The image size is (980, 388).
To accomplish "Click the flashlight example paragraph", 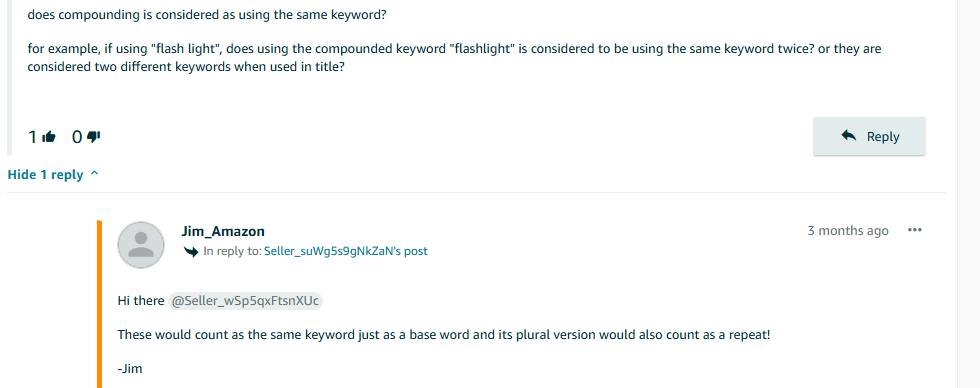I will point(454,57).
